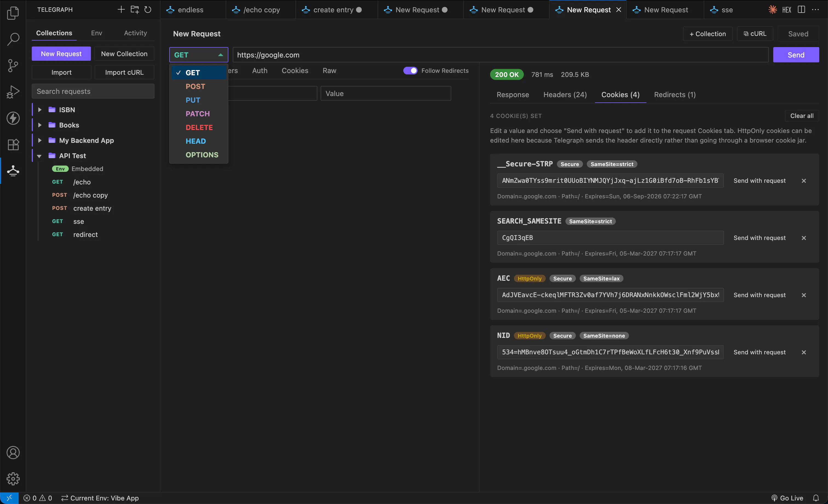The image size is (828, 504).
Task: Open the Telegraph icon in activity bar
Action: pyautogui.click(x=13, y=170)
